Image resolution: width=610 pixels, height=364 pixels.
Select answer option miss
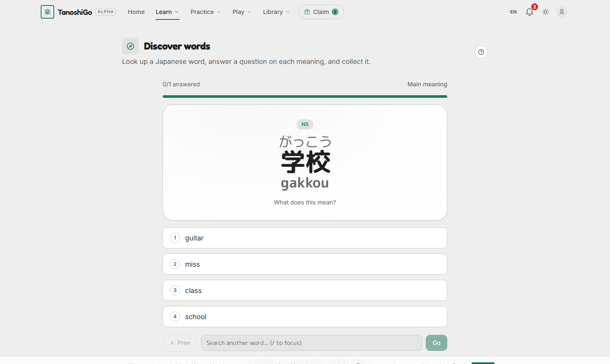pyautogui.click(x=305, y=264)
